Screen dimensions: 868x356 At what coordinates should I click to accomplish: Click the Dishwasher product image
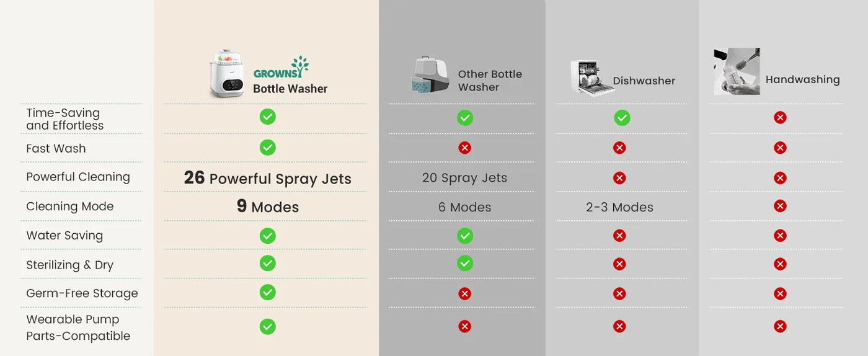pyautogui.click(x=591, y=78)
